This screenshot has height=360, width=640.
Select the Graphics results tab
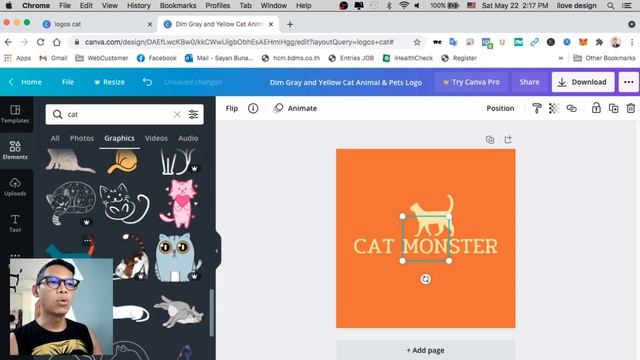coord(119,138)
